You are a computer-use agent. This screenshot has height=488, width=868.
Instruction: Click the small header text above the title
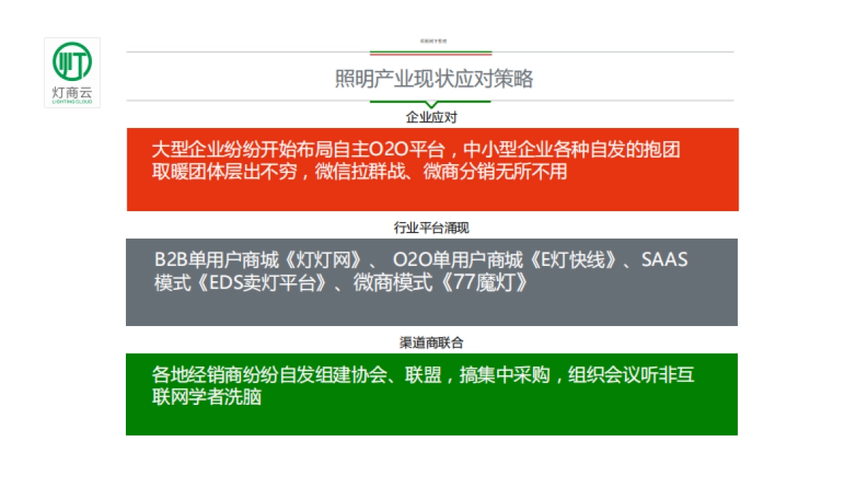(x=432, y=41)
